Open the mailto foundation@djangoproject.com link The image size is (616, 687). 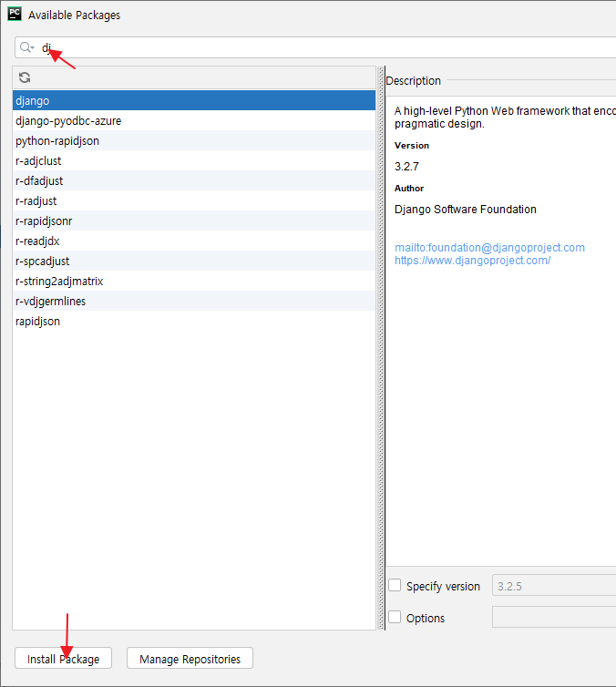click(x=489, y=248)
